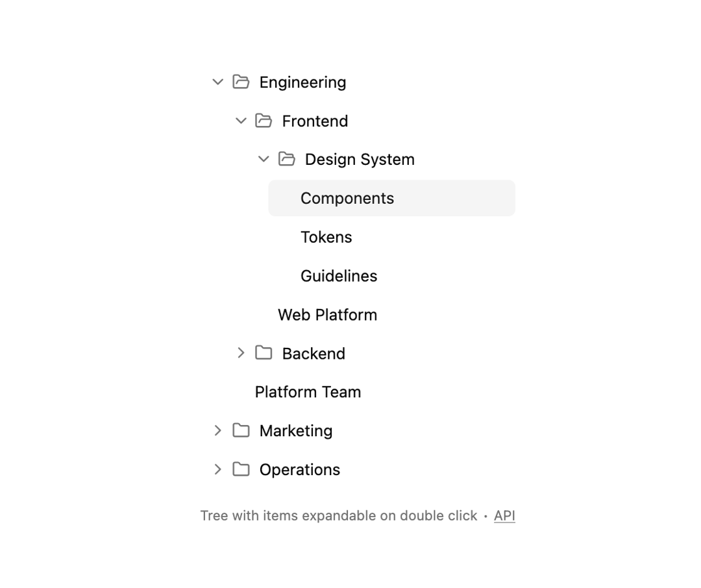The image size is (701, 588).
Task: Expand the Backend chevron
Action: (x=241, y=353)
